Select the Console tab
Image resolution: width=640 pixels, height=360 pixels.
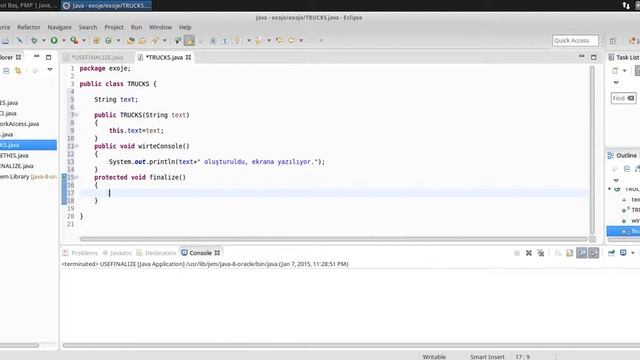tap(200, 253)
